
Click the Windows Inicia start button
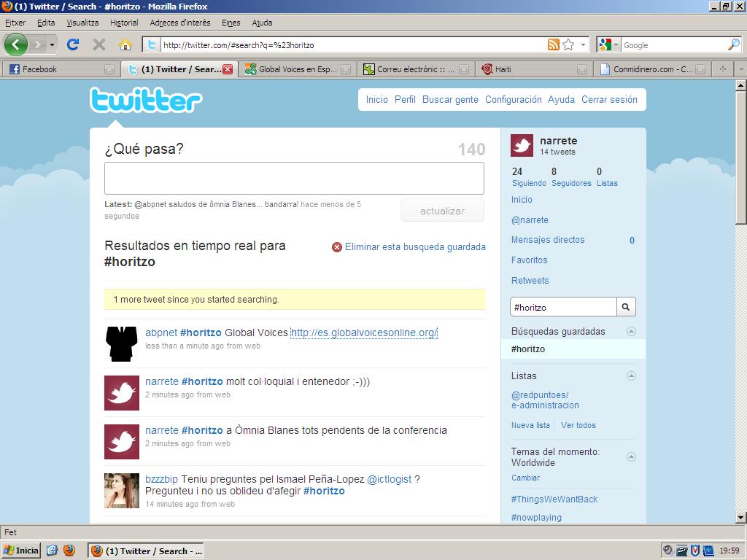tap(21, 551)
